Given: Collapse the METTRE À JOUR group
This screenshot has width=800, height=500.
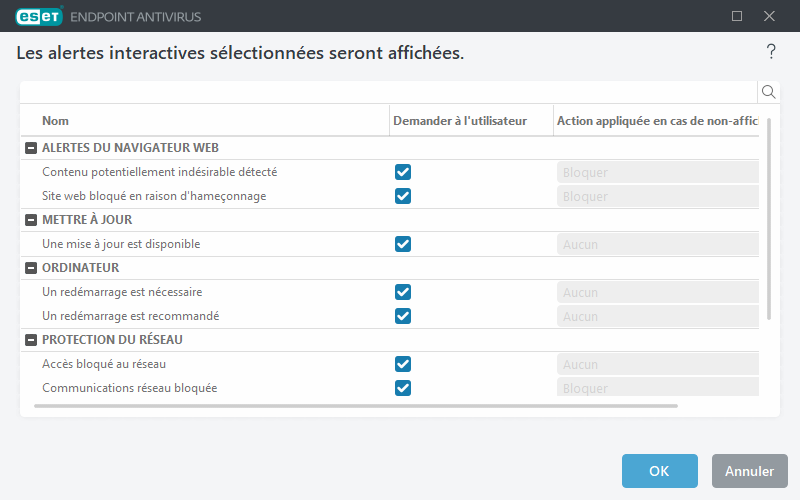Looking at the screenshot, I should [31, 220].
